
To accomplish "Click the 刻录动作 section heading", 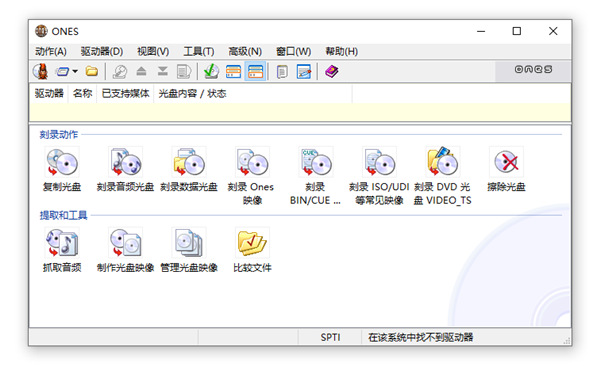I will (x=59, y=135).
